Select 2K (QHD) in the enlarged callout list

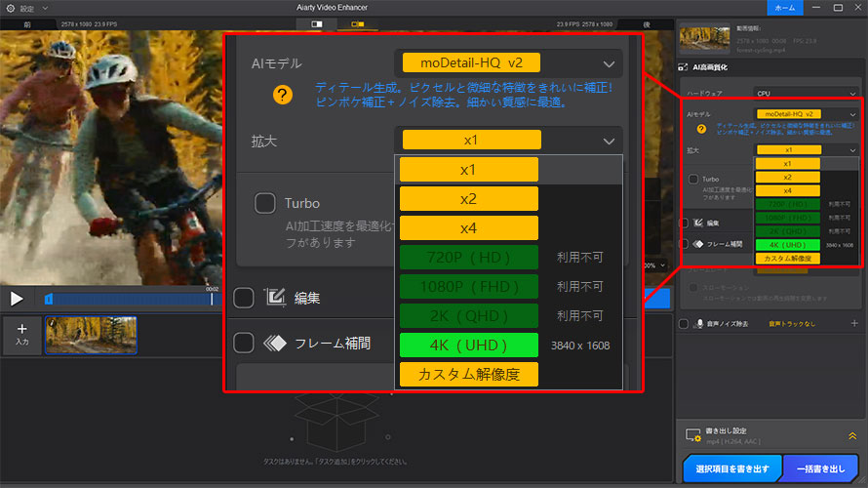click(468, 315)
